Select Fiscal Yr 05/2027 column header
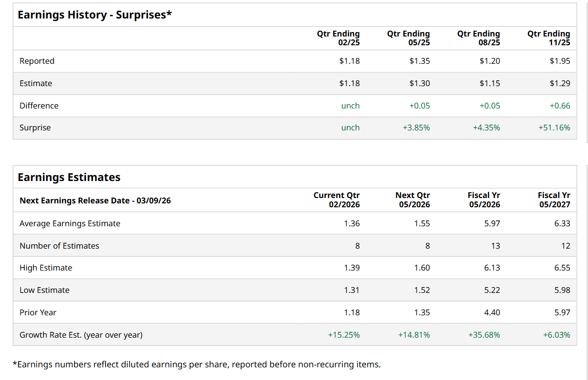The image size is (588, 380). click(554, 199)
